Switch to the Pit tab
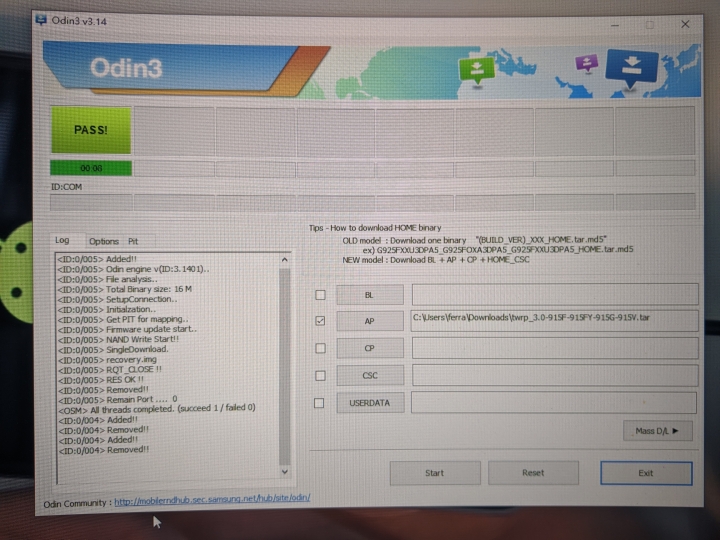 click(x=133, y=241)
